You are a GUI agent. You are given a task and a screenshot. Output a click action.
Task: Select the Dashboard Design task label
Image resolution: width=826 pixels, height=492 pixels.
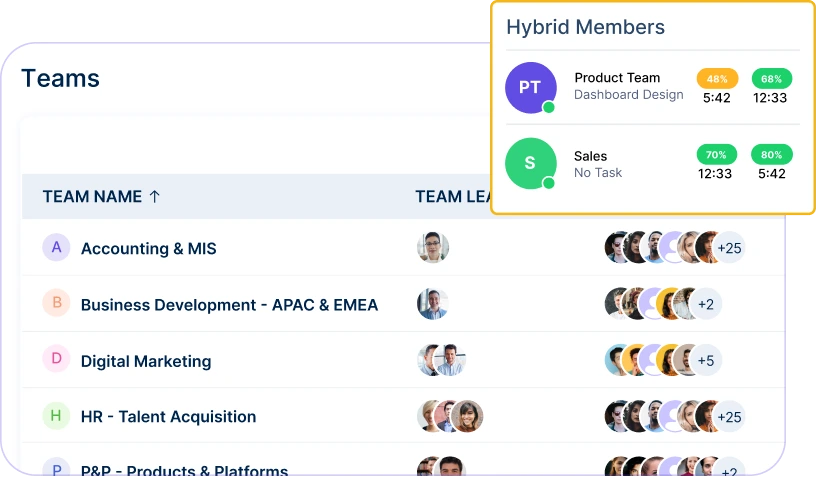tap(628, 95)
